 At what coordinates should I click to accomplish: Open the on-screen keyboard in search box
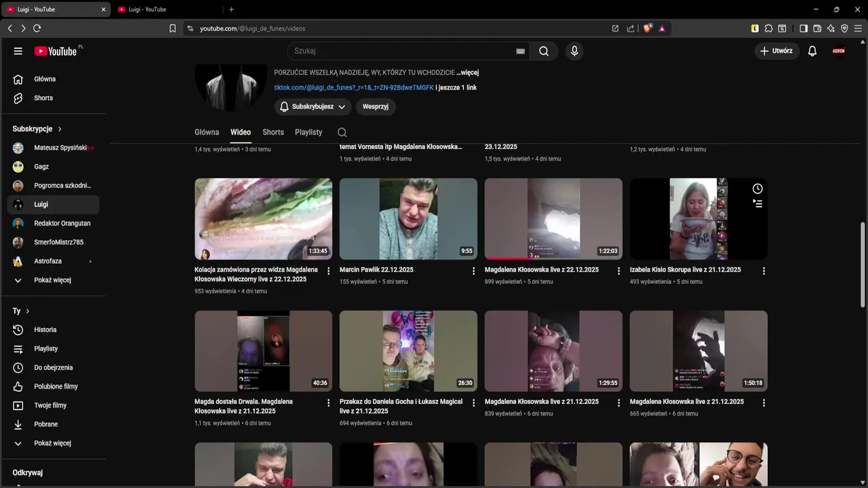pyautogui.click(x=521, y=51)
